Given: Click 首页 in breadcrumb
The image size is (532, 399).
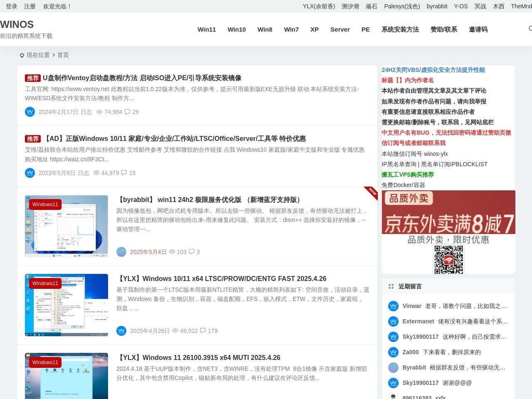Looking at the screenshot, I should [63, 55].
